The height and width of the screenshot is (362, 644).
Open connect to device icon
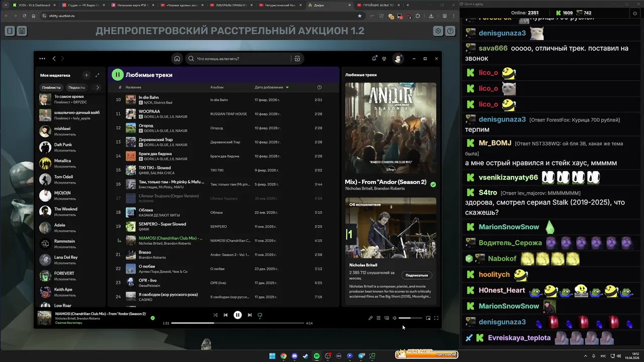386,318
